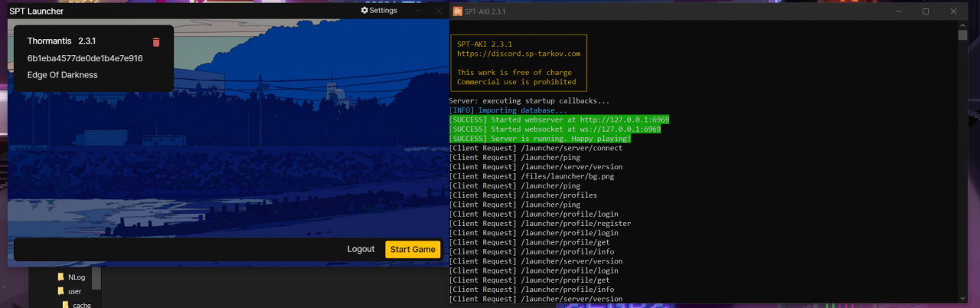Screen dimensions: 980x308
Task: Click the "[INFO] Importing database..." line
Action: (508, 110)
